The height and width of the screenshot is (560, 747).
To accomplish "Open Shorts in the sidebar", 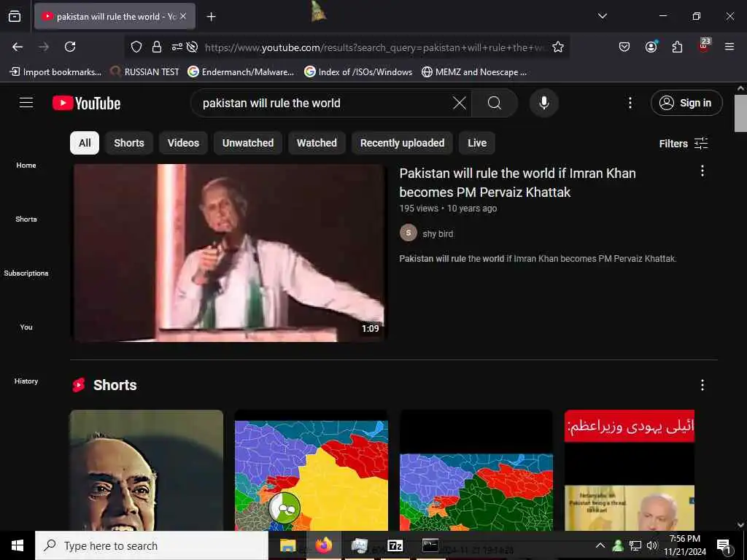I will coord(26,219).
